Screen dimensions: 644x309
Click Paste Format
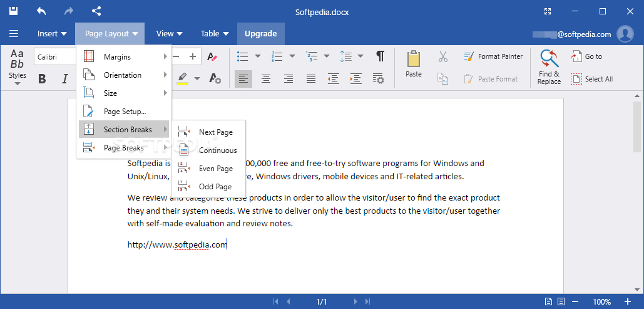[491, 78]
